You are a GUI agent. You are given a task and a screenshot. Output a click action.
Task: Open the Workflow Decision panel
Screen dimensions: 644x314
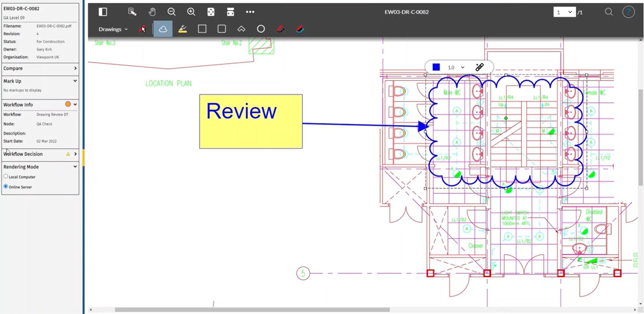(75, 154)
